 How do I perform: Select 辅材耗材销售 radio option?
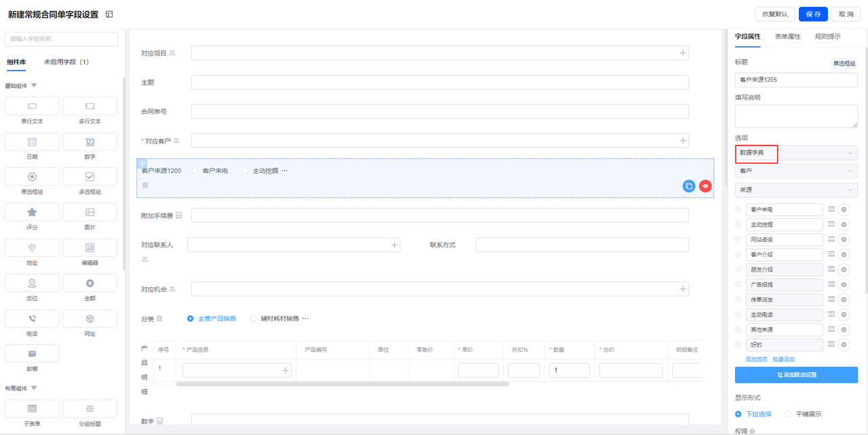254,318
